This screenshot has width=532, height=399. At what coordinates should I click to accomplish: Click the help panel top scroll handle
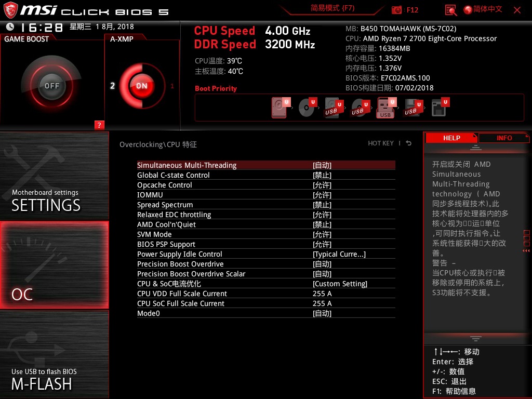pos(476,147)
